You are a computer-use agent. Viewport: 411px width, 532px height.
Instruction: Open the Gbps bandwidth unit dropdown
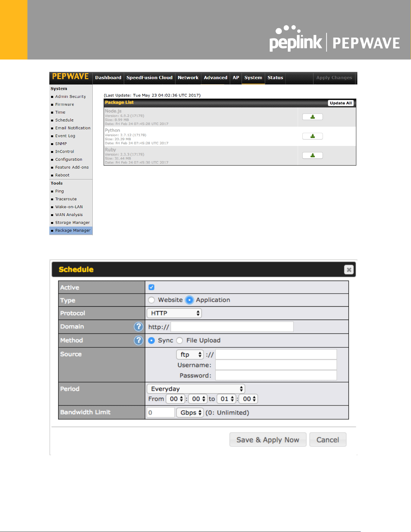tap(190, 413)
